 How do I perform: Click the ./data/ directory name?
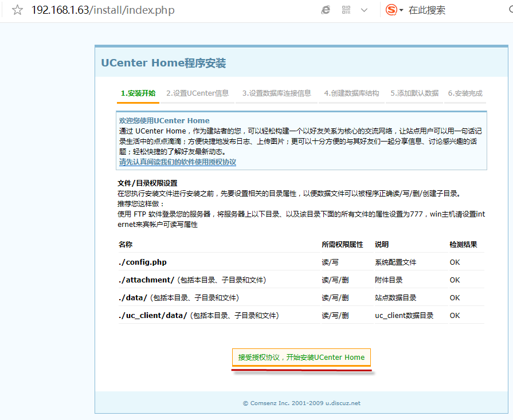point(133,297)
